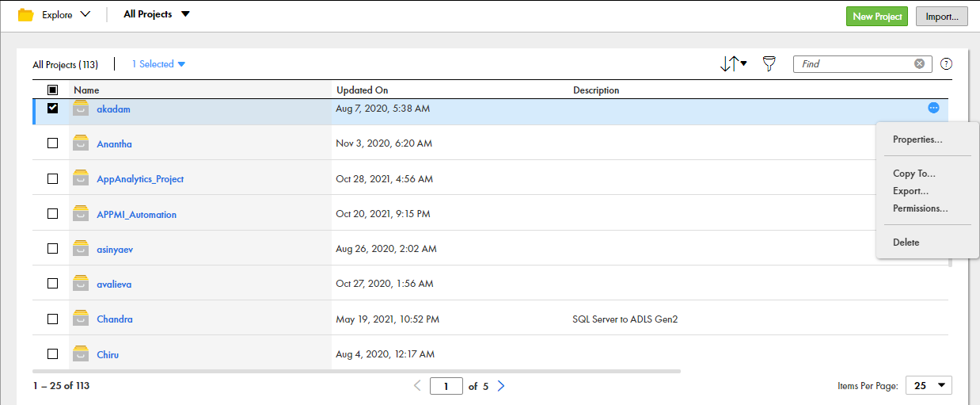Clear the Find field with X icon
980x405 pixels.
pos(919,64)
